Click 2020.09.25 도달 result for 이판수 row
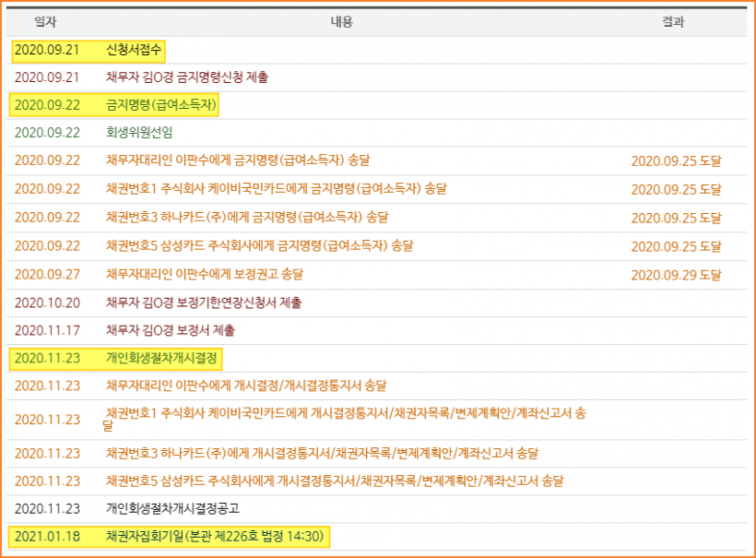756x558 pixels. tap(677, 160)
